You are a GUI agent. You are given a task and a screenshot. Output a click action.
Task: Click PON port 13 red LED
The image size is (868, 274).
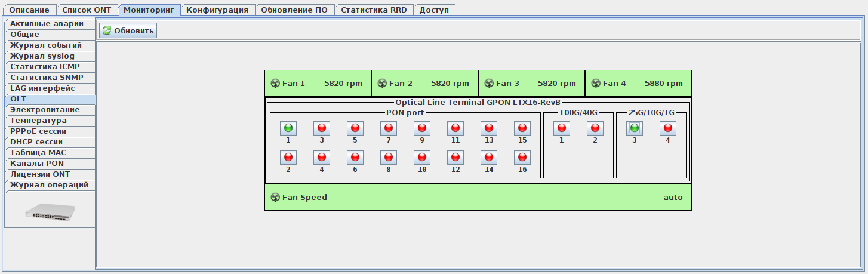pos(489,128)
